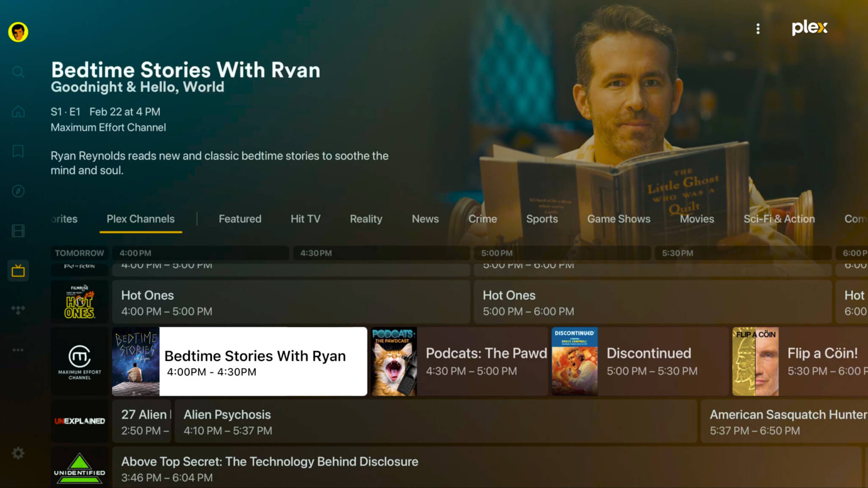Select Discontinued 5:00 PM – 5:30 PM program
The height and width of the screenshot is (488, 868).
click(x=640, y=361)
